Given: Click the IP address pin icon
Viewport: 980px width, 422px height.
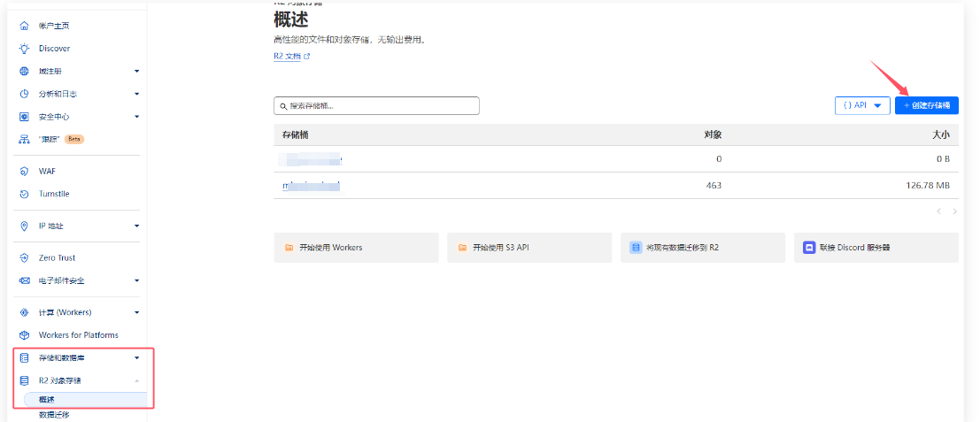Looking at the screenshot, I should [x=25, y=226].
